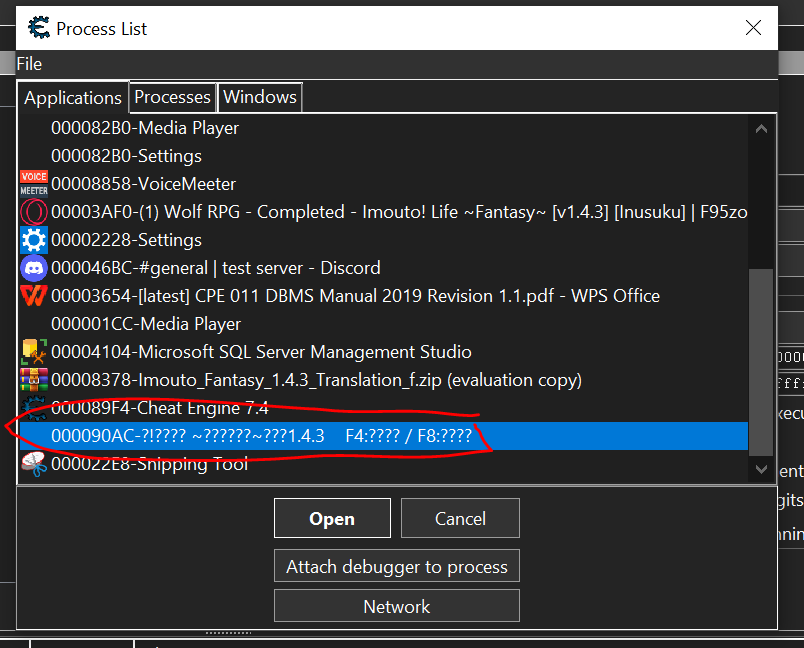
Task: Switch to the Processes tab
Action: [172, 97]
